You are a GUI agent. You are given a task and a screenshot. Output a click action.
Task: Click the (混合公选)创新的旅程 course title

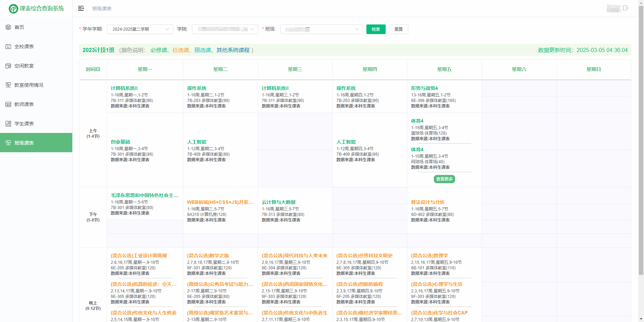click(359, 284)
